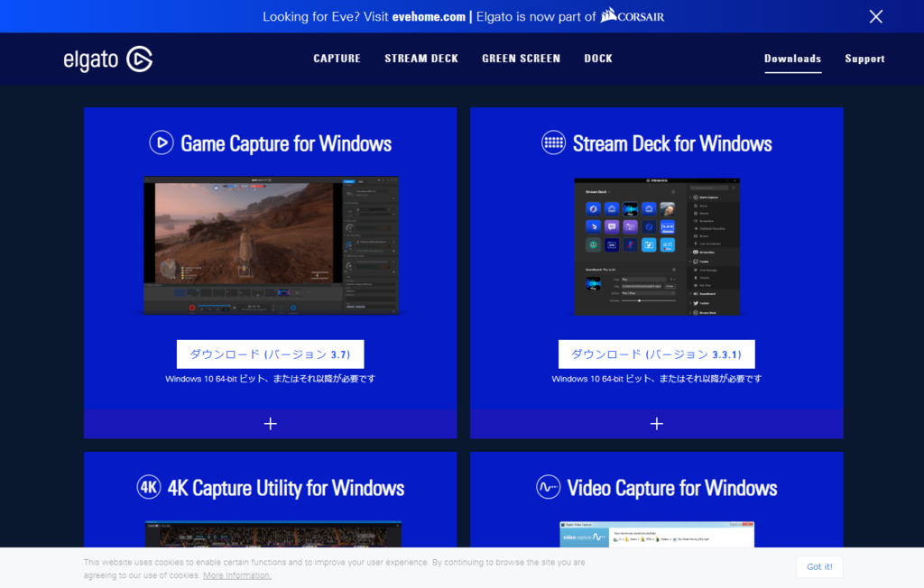Open the STREAM DECK menu
Viewport: 924px width, 588px height.
click(x=421, y=59)
